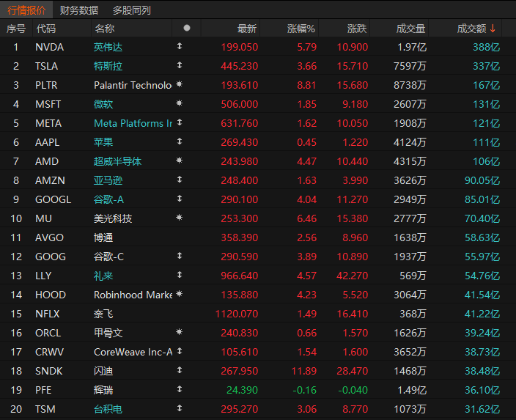Switch to the 多股同列 tab
This screenshot has height=420, width=516.
(132, 10)
